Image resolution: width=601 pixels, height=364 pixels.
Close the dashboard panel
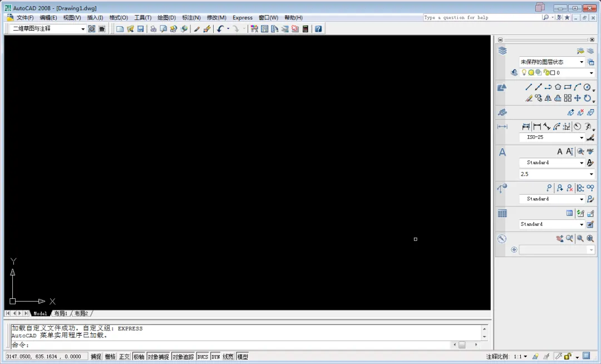592,40
